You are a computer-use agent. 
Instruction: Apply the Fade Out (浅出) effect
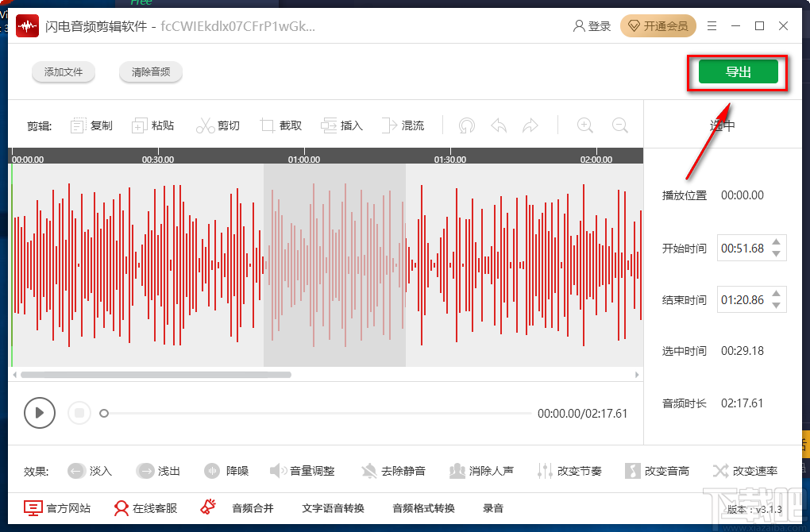pos(158,471)
